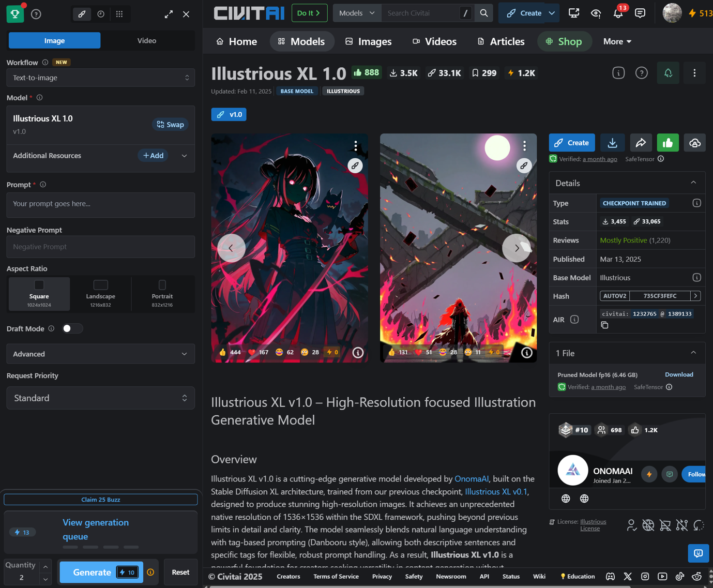713x588 pixels.
Task: Show next gallery image
Action: [x=516, y=248]
